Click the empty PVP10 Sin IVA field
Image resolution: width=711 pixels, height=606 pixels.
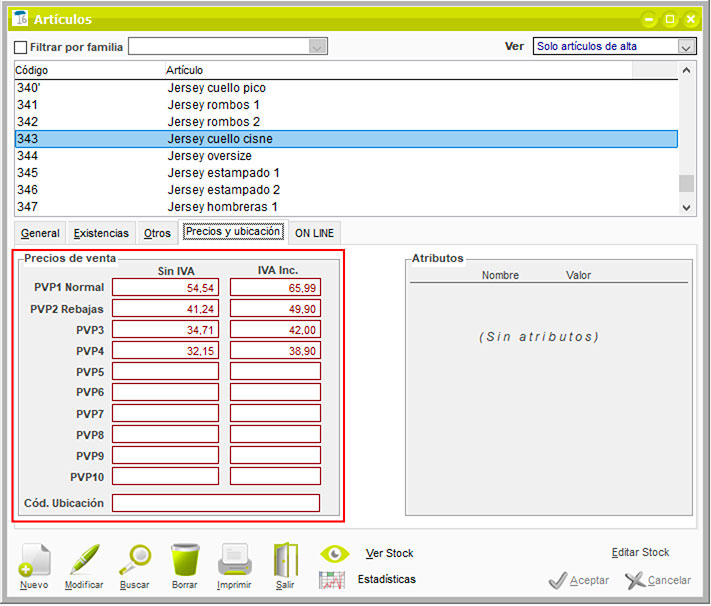(x=166, y=476)
